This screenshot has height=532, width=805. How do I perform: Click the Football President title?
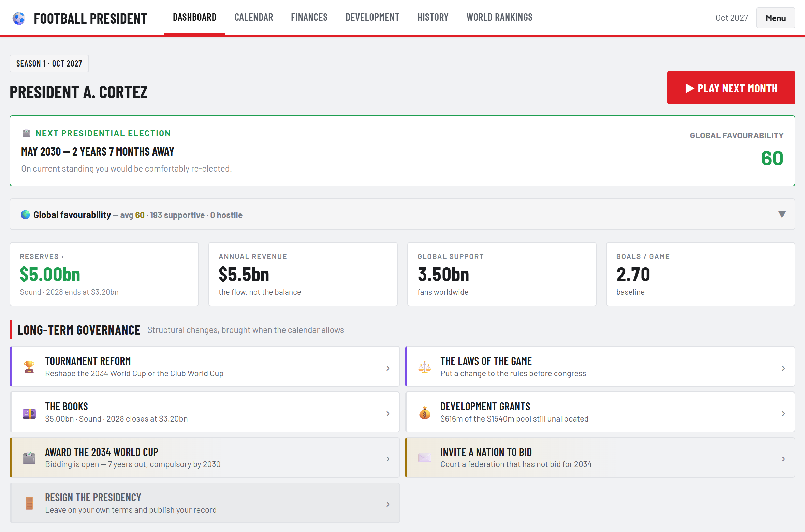click(90, 18)
